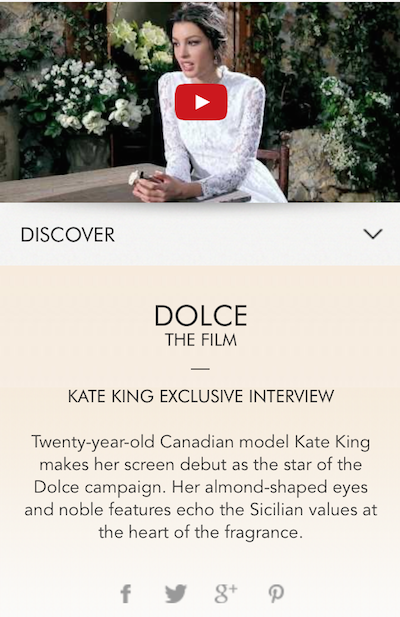Share on Google Plus
This screenshot has height=617, width=400.
pyautogui.click(x=226, y=593)
